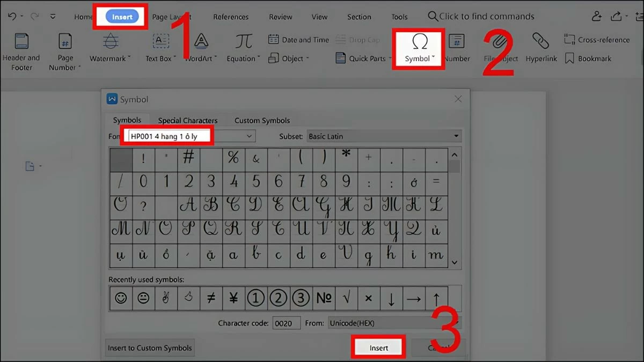Pick the √ square root recent symbol
Image resolution: width=644 pixels, height=362 pixels.
[x=346, y=298]
